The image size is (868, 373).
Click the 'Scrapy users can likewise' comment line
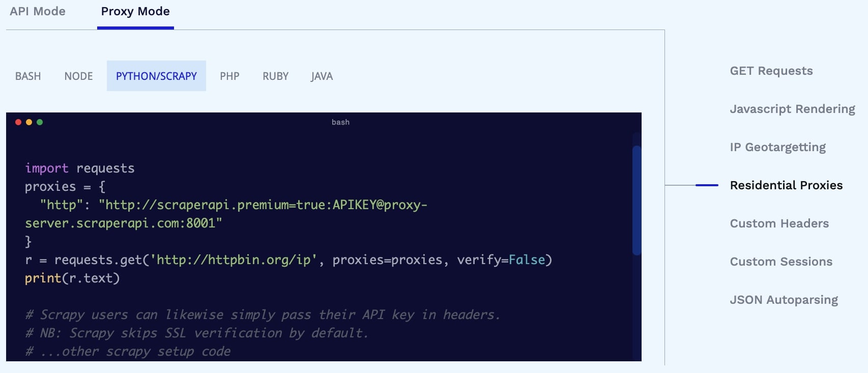pos(263,315)
